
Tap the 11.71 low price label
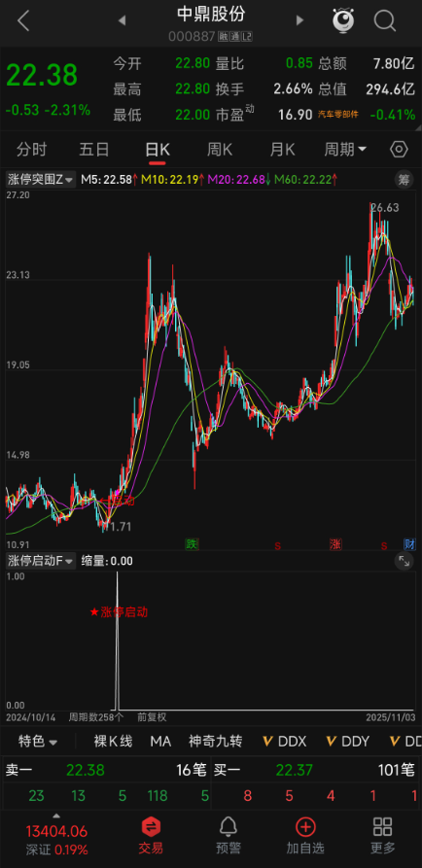[x=117, y=527]
